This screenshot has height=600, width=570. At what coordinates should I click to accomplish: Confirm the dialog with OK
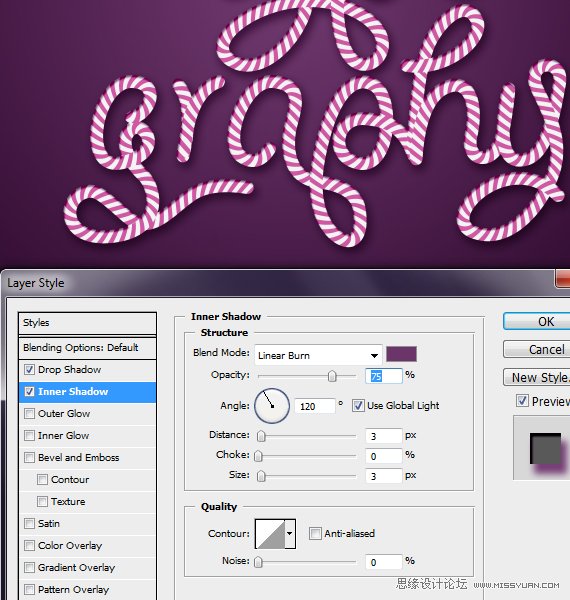[x=537, y=321]
